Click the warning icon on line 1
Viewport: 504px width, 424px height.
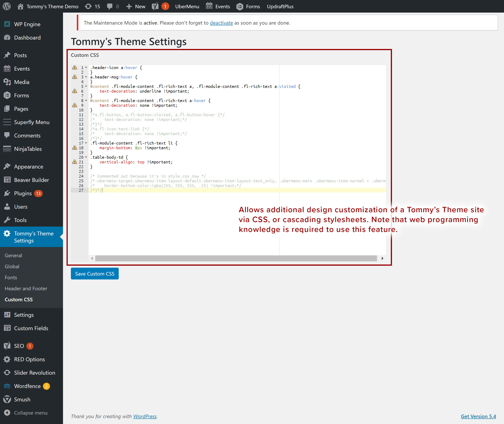[75, 67]
